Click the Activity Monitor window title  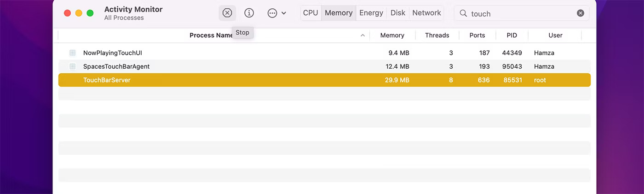point(133,9)
